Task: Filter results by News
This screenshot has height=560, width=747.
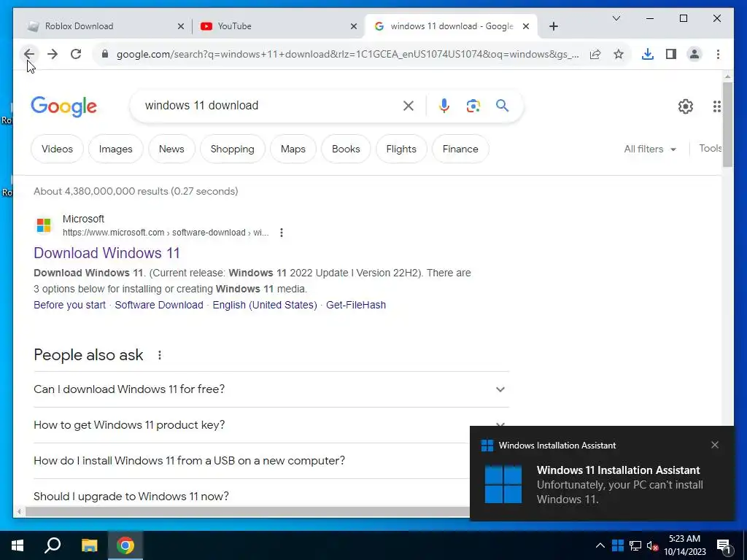Action: 171,149
